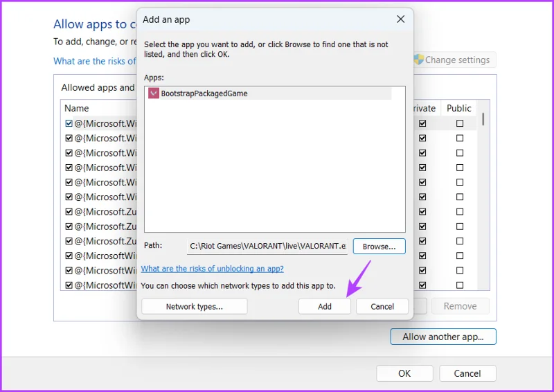Select BootstrapPackagedGame entry text in the Apps list

click(x=204, y=93)
